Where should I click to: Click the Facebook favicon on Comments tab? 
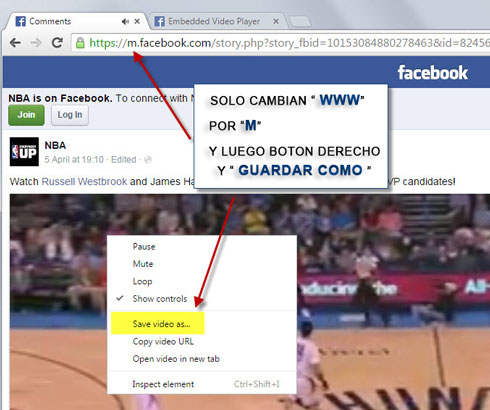(x=21, y=21)
